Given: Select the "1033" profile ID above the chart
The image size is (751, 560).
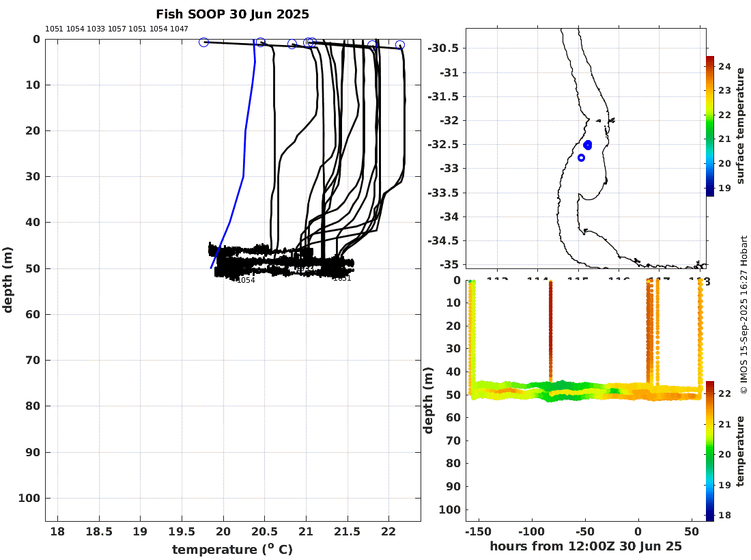Looking at the screenshot, I should [x=96, y=29].
